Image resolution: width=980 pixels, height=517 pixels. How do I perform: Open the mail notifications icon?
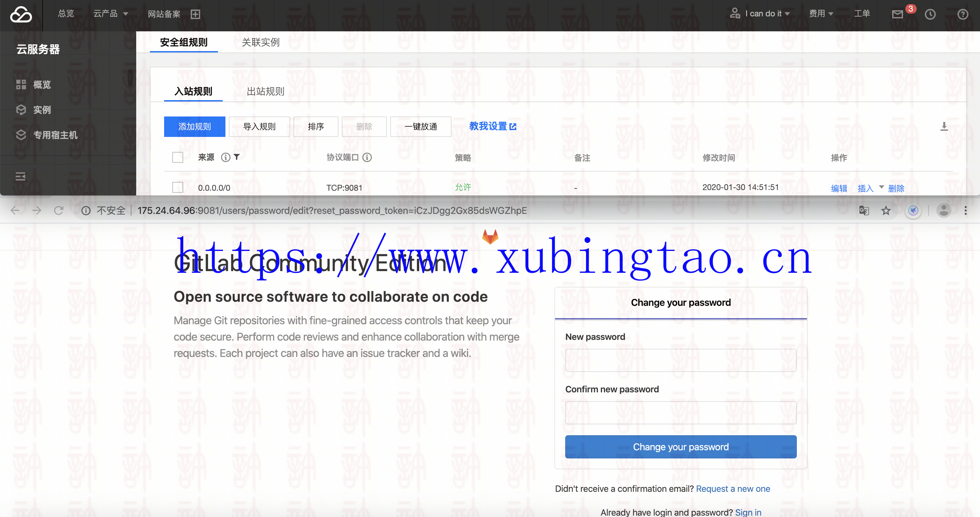[898, 14]
